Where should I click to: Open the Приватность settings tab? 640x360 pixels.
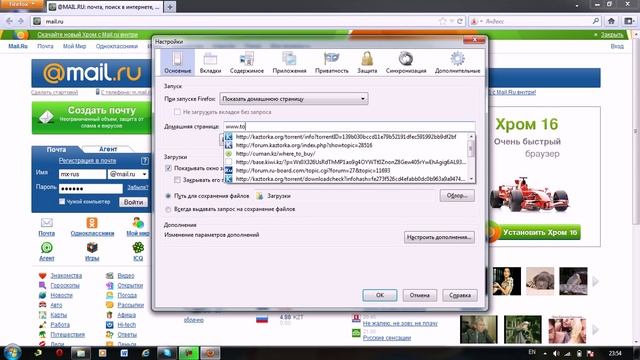coord(331,62)
